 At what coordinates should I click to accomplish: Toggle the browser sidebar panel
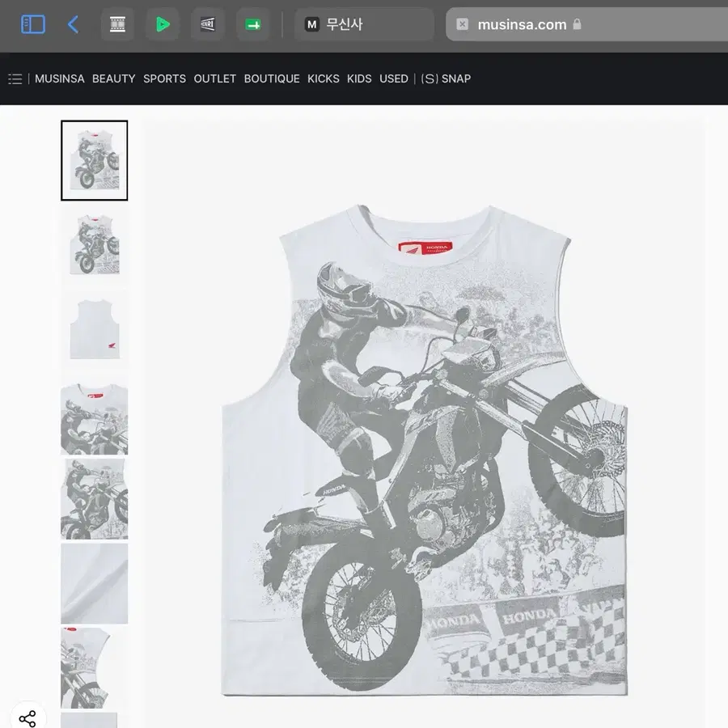click(x=33, y=24)
